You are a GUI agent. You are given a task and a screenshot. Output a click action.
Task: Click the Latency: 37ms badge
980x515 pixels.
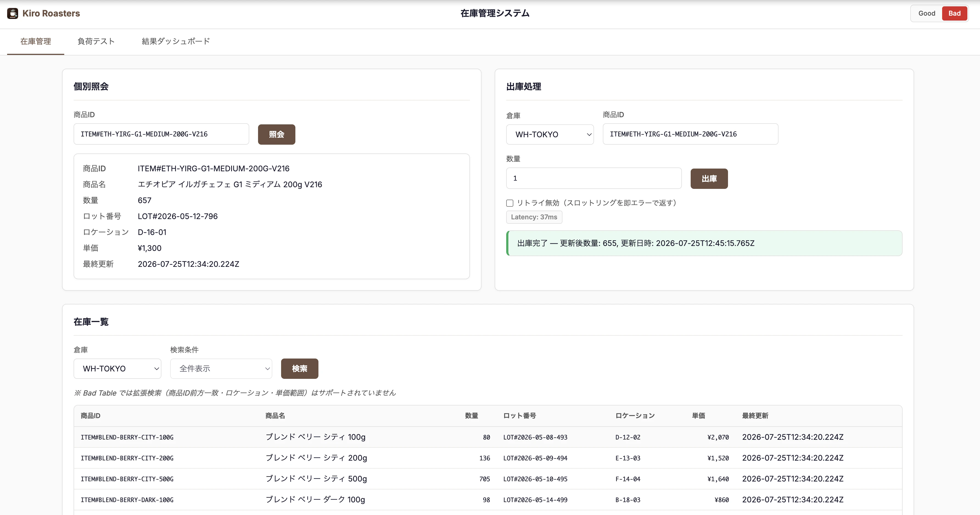tap(534, 217)
